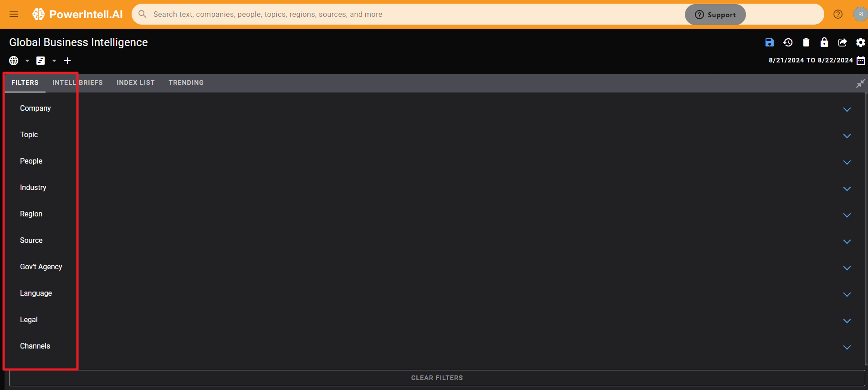Expand the Region filter chevron
This screenshot has width=868, height=390.
tap(847, 215)
